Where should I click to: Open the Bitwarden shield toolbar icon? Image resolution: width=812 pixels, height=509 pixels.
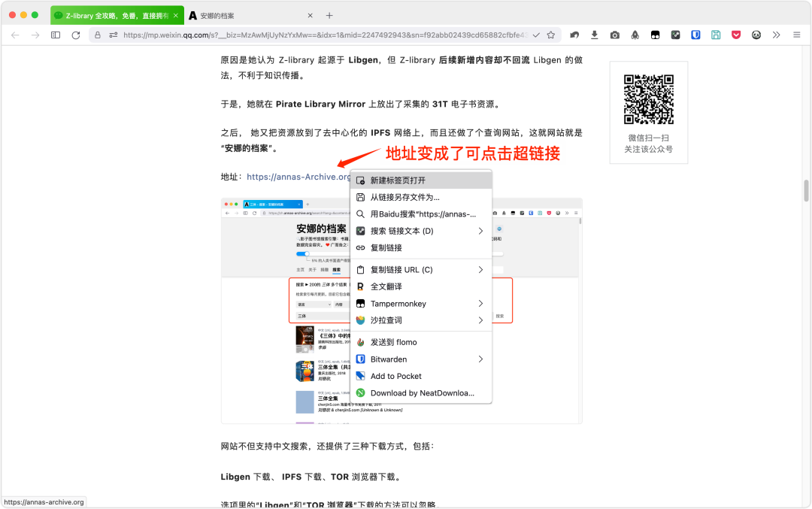point(695,35)
